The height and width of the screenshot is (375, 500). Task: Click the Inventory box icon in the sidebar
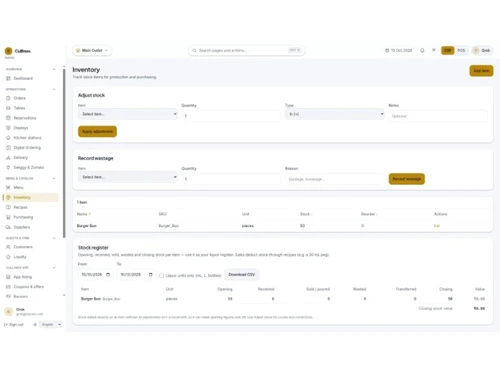pyautogui.click(x=8, y=197)
